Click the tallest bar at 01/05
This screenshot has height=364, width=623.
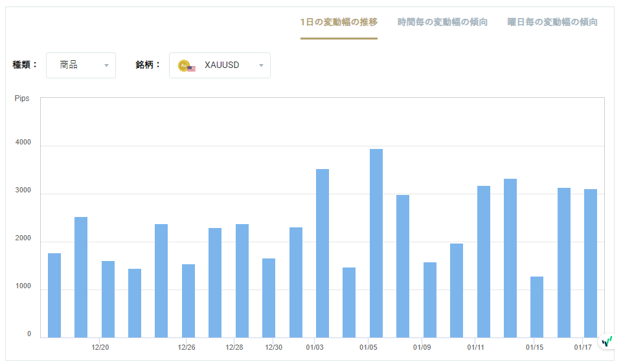(376, 243)
